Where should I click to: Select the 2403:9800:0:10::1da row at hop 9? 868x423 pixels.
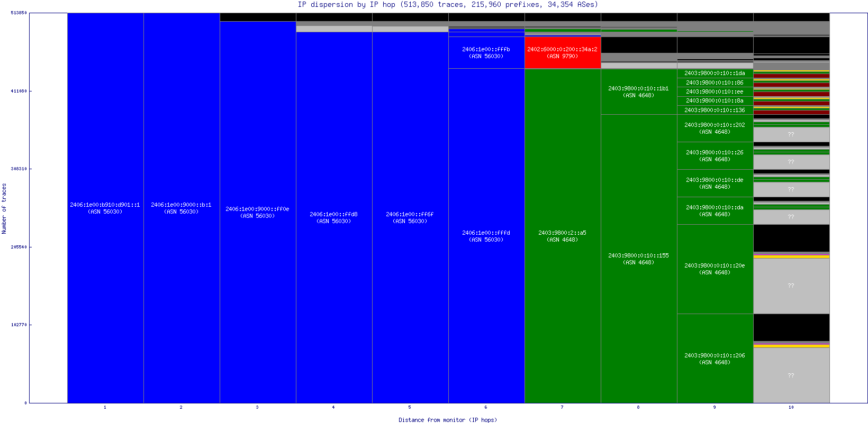[715, 73]
